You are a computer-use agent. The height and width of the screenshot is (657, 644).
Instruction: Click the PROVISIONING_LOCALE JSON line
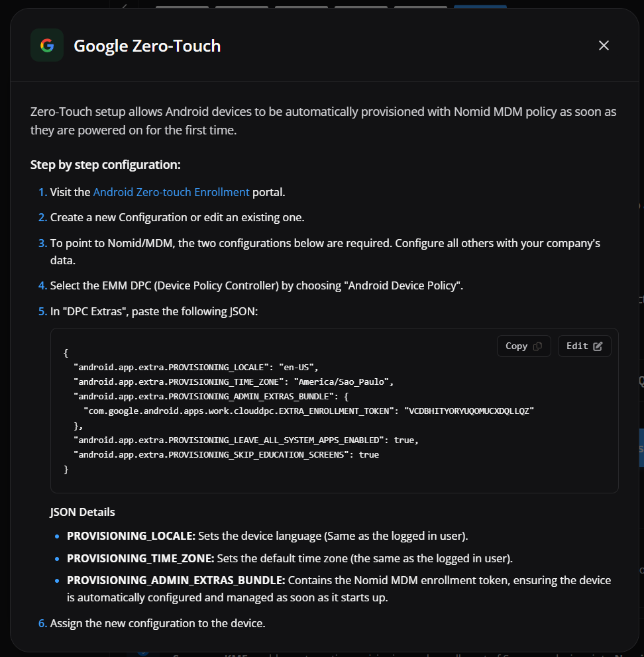pyautogui.click(x=196, y=368)
